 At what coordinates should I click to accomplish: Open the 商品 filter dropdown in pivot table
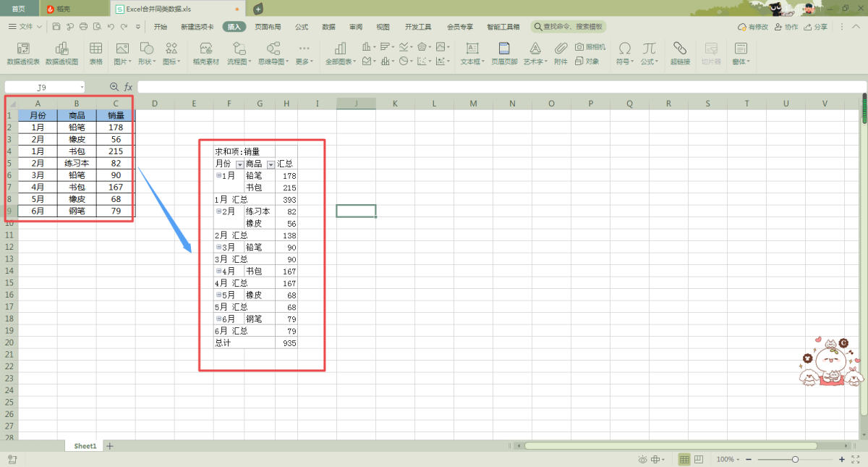point(271,164)
